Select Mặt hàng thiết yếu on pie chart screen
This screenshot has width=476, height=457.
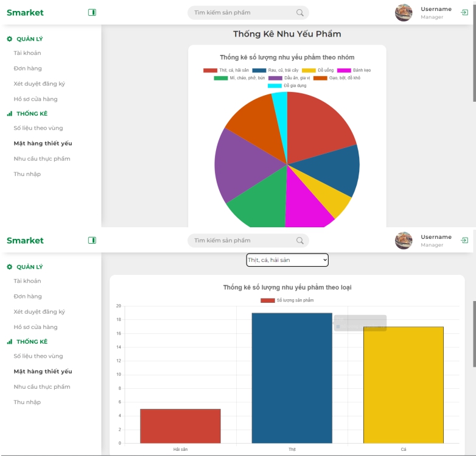(43, 143)
